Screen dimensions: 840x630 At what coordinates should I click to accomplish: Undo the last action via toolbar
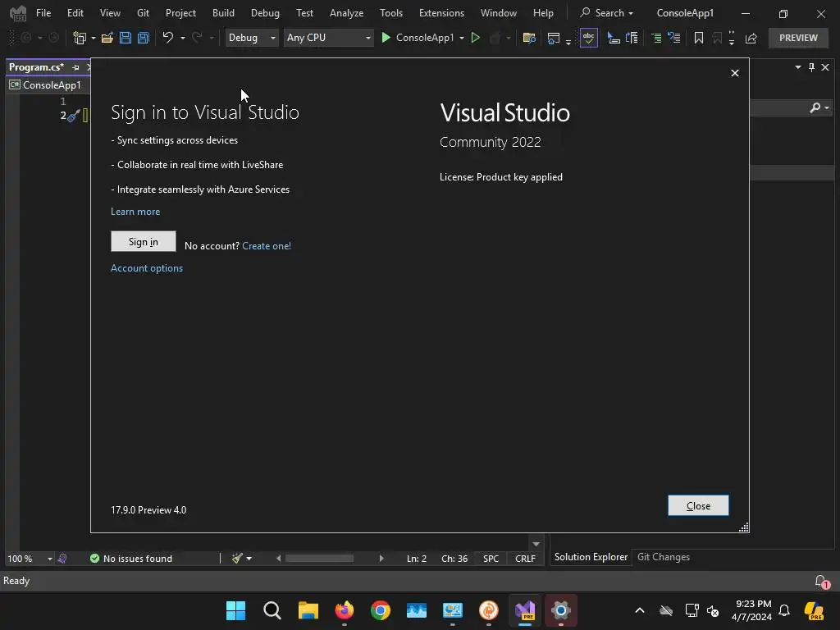pos(167,38)
